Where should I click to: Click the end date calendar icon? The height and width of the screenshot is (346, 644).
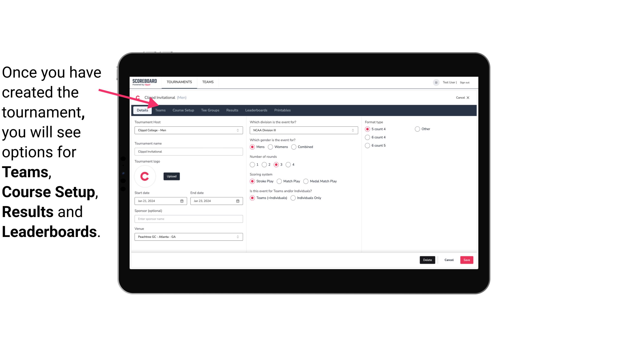tap(238, 201)
